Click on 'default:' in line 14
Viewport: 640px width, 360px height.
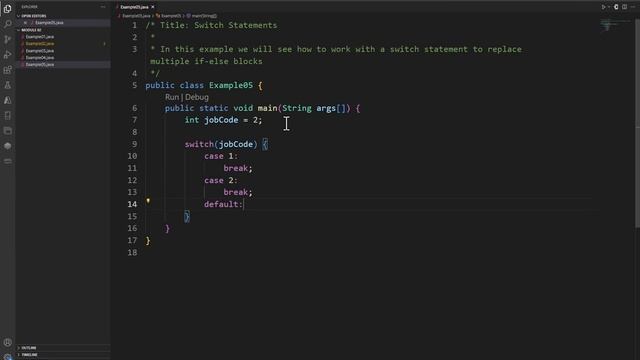[223, 204]
